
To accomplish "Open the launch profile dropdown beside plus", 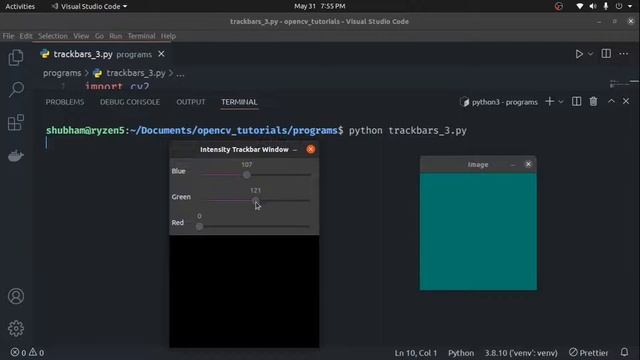I will pyautogui.click(x=561, y=102).
